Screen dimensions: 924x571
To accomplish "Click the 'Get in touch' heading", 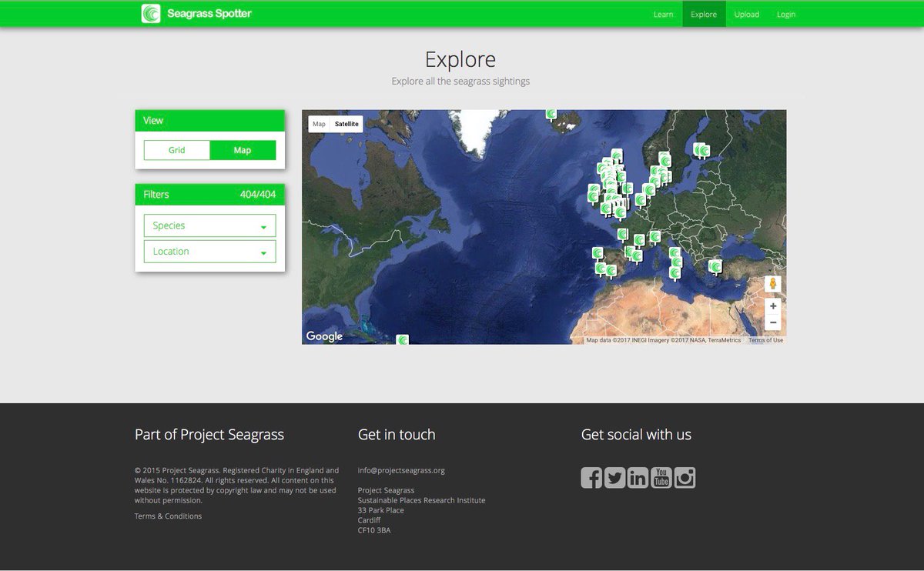I will click(397, 435).
